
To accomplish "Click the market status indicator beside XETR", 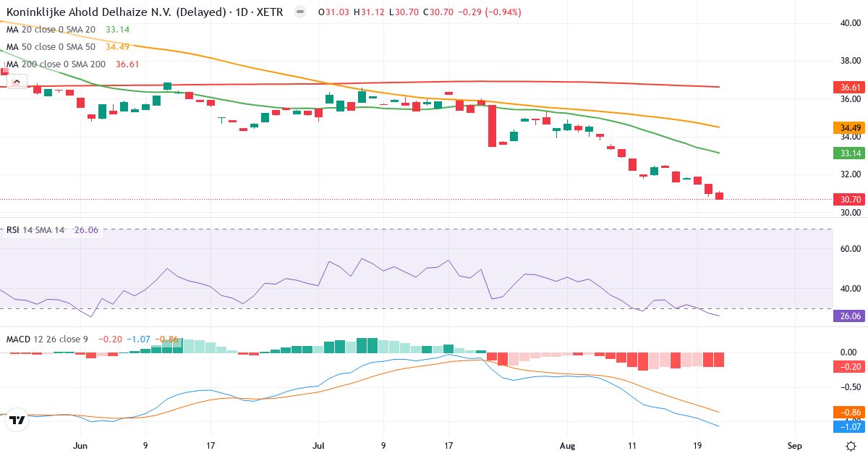I will (301, 12).
